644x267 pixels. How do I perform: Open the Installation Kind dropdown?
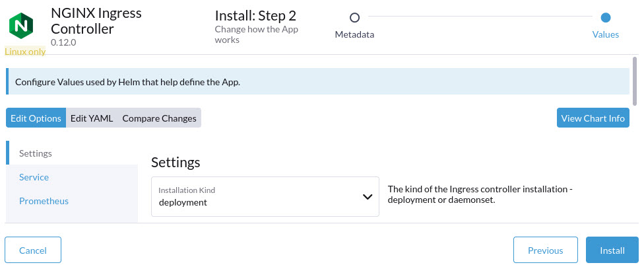pos(265,197)
